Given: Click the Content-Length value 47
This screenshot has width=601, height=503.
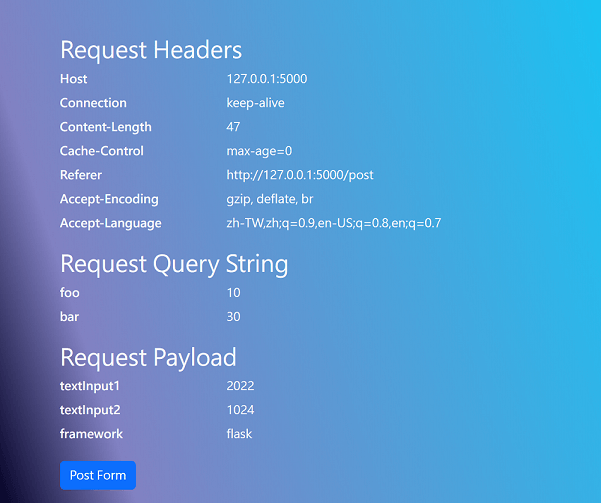Looking at the screenshot, I should [233, 127].
